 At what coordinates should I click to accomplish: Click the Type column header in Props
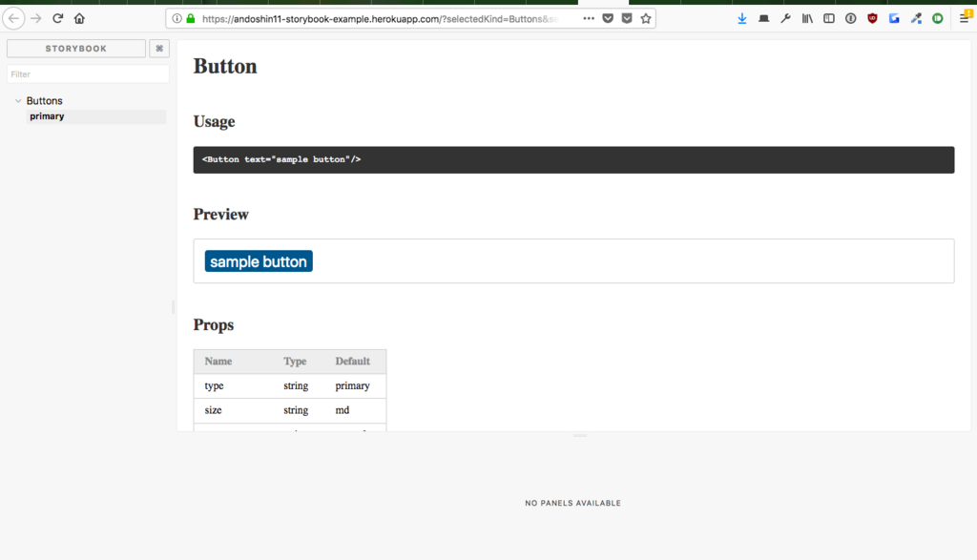coord(295,362)
